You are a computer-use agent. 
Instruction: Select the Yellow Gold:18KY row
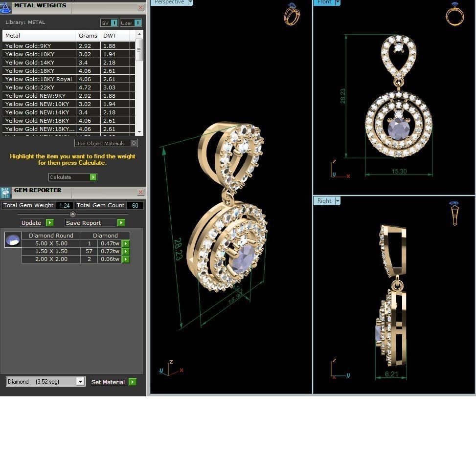coord(68,71)
